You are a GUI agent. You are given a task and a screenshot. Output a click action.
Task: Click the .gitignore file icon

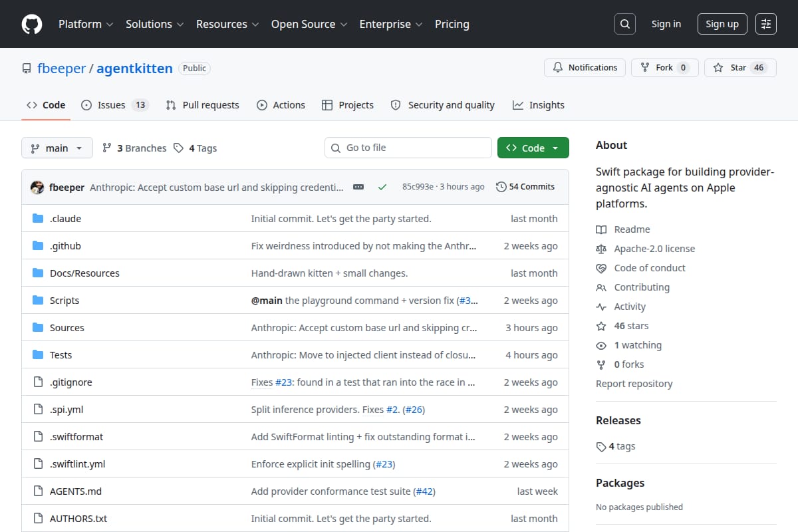tap(38, 382)
